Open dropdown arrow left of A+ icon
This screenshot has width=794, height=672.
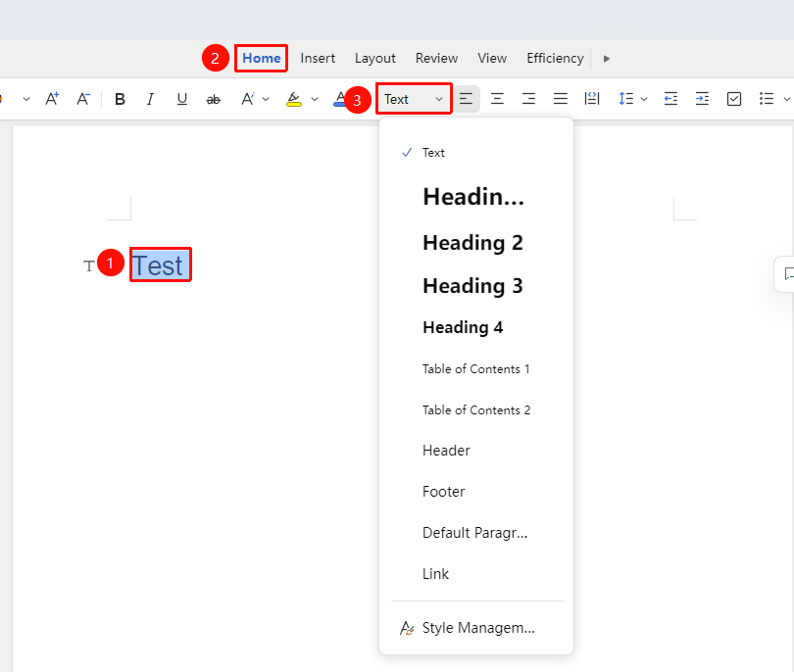tap(26, 99)
